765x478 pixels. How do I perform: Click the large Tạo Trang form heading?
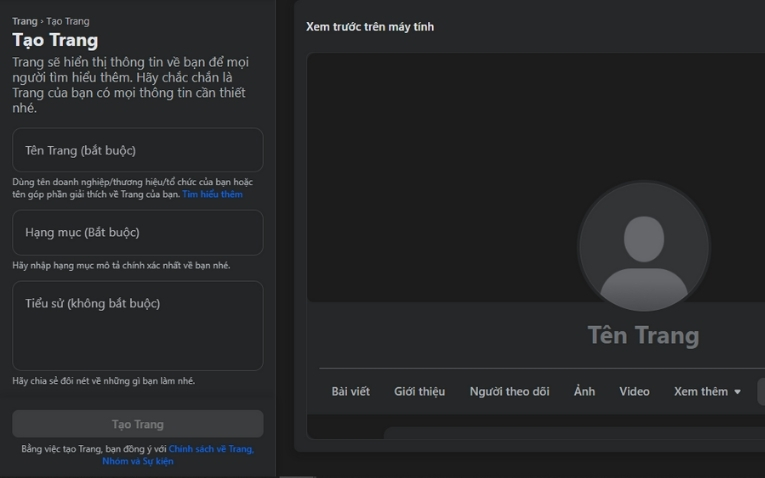pyautogui.click(x=55, y=40)
